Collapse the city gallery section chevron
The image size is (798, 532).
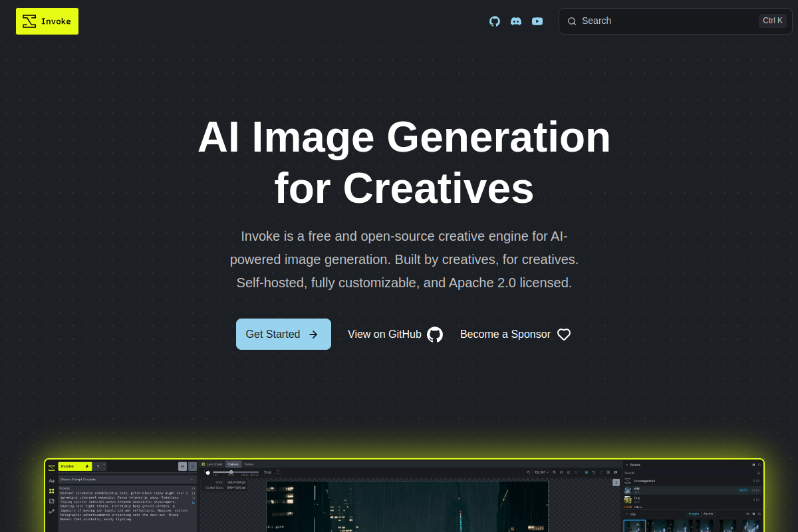tap(627, 514)
